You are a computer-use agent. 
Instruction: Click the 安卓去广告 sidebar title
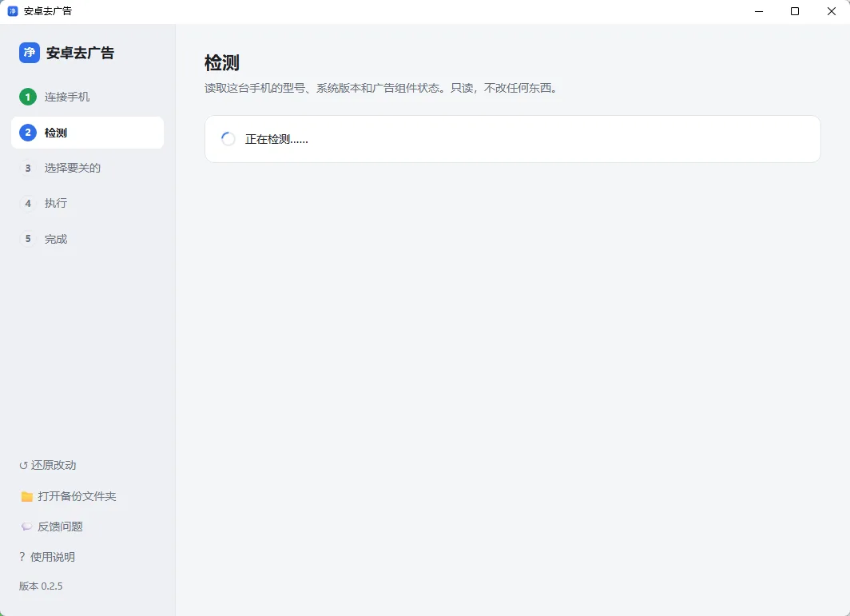click(x=80, y=53)
